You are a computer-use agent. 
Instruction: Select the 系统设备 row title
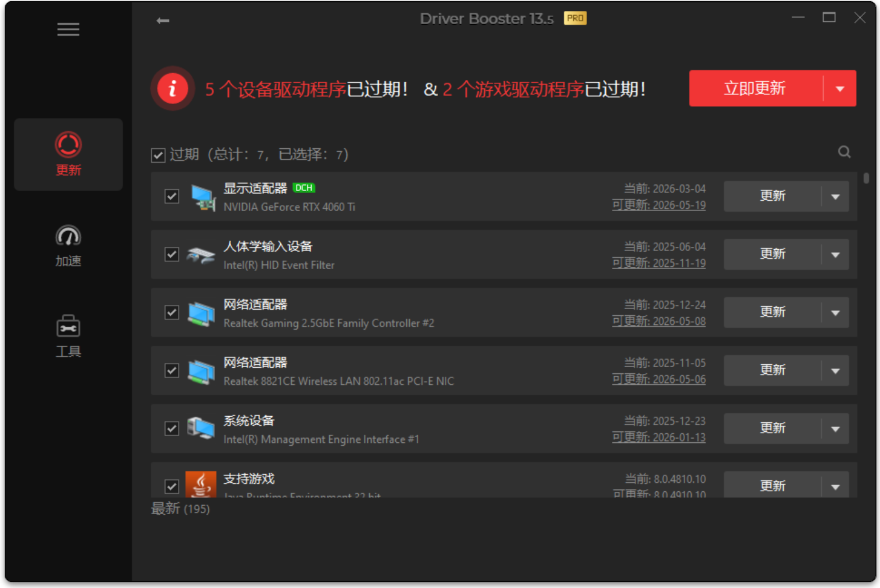click(249, 420)
